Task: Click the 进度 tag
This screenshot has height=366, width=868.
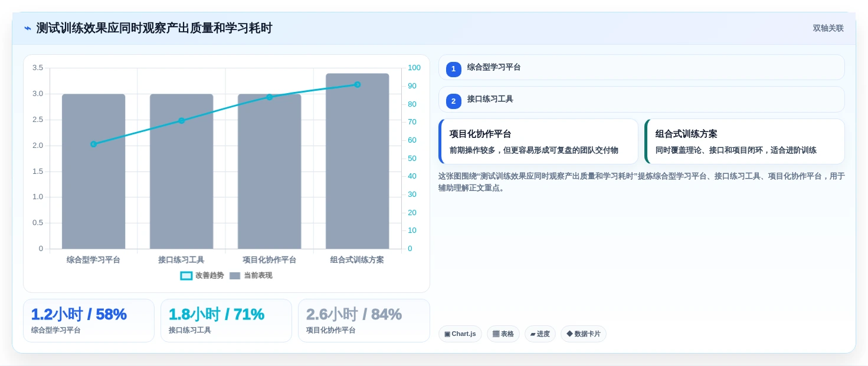Action: (540, 334)
